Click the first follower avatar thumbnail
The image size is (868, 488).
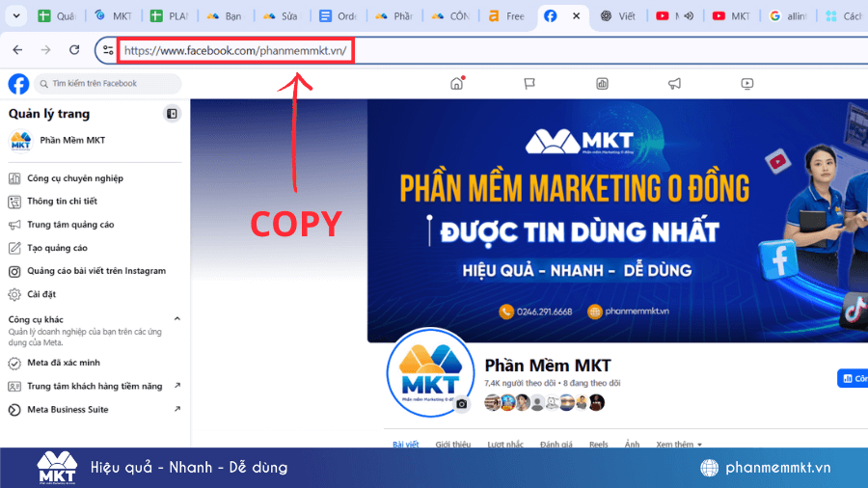pyautogui.click(x=492, y=403)
